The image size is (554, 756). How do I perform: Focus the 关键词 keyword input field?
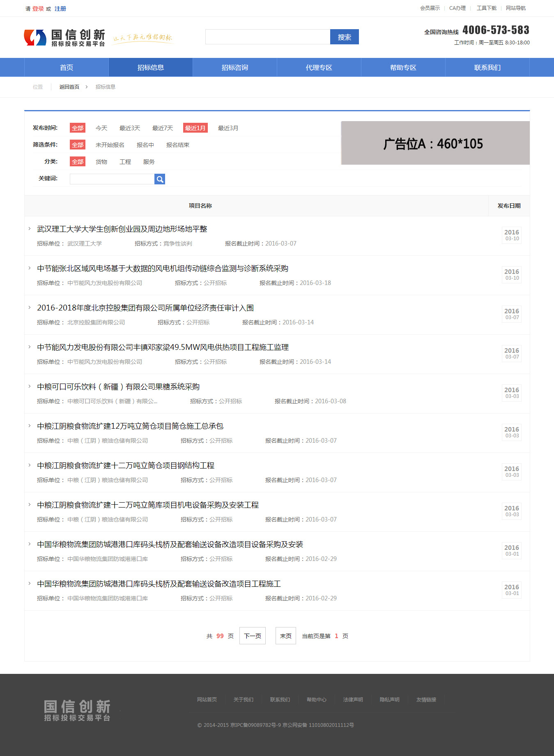coord(112,179)
